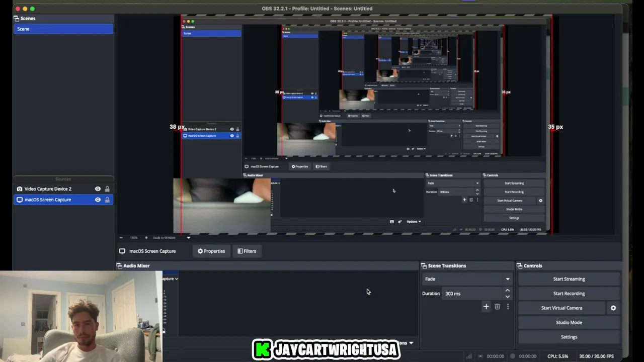Toggle lock on Video Capture Device 2
Viewport: 644px width, 362px height.
107,189
